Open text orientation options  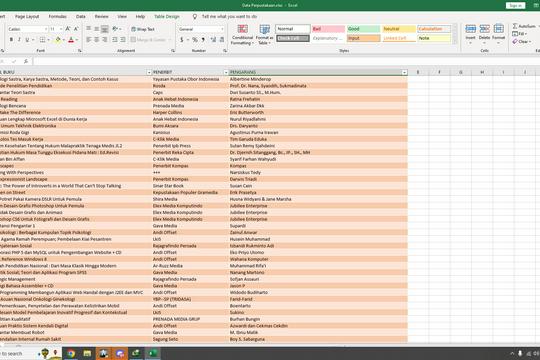point(116,29)
